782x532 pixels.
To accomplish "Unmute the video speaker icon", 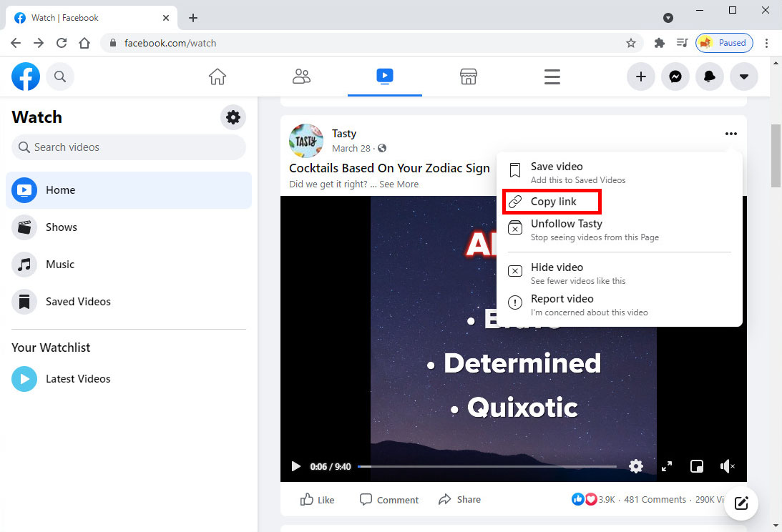I will 727,466.
